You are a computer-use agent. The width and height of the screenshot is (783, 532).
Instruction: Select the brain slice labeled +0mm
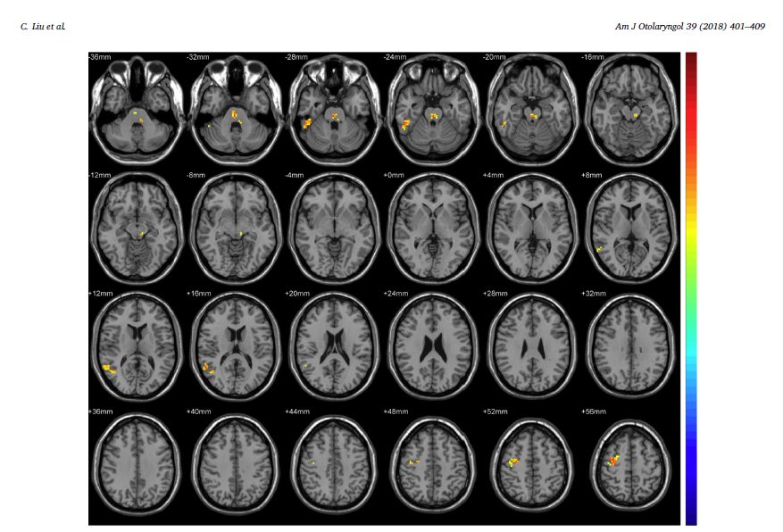433,229
